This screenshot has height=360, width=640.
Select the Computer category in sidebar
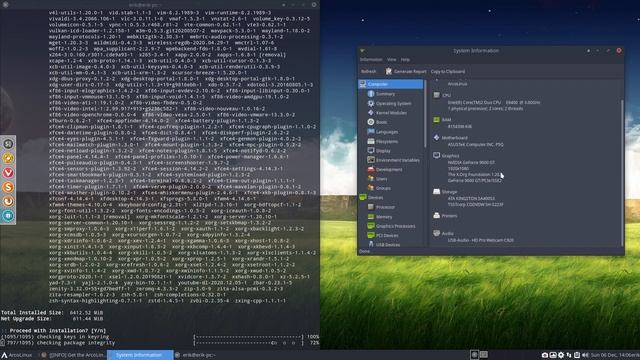(391, 84)
